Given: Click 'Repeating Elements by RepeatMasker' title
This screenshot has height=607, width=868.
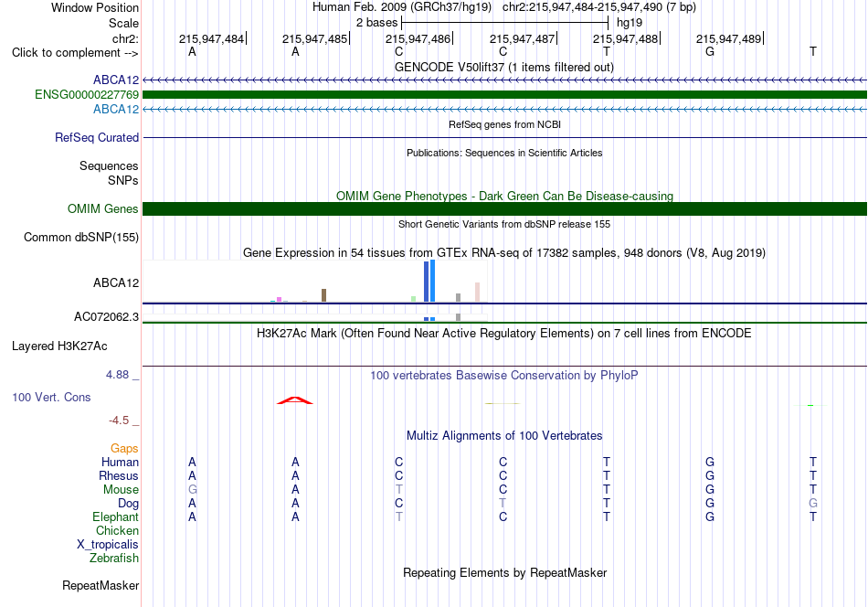Looking at the screenshot, I should coord(504,572).
